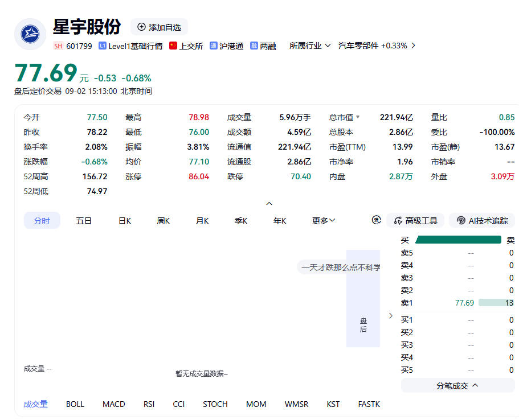Screen dimensions: 519x420
Task: Click the SH exchange badge icon
Action: click(58, 46)
